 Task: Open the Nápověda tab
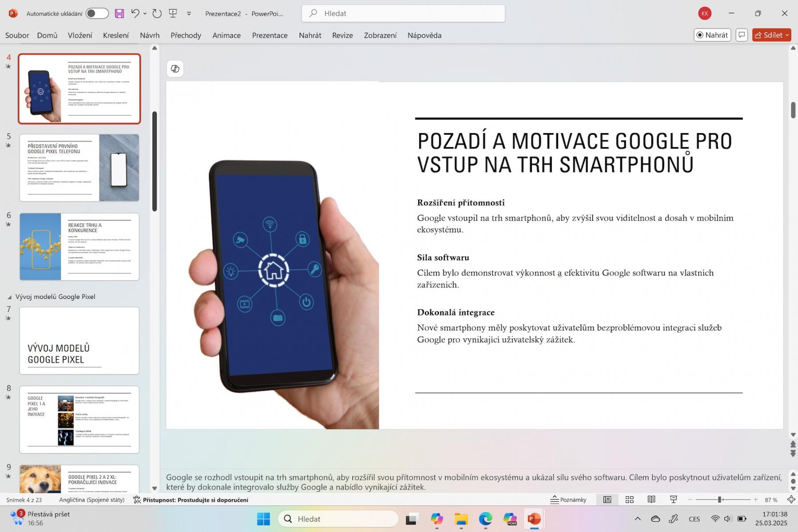pyautogui.click(x=425, y=35)
